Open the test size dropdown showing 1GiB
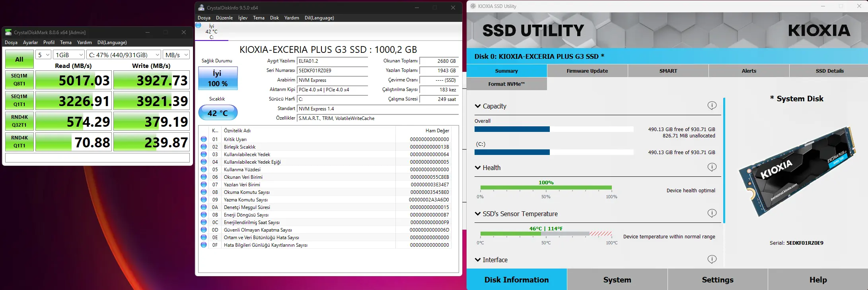 click(69, 55)
